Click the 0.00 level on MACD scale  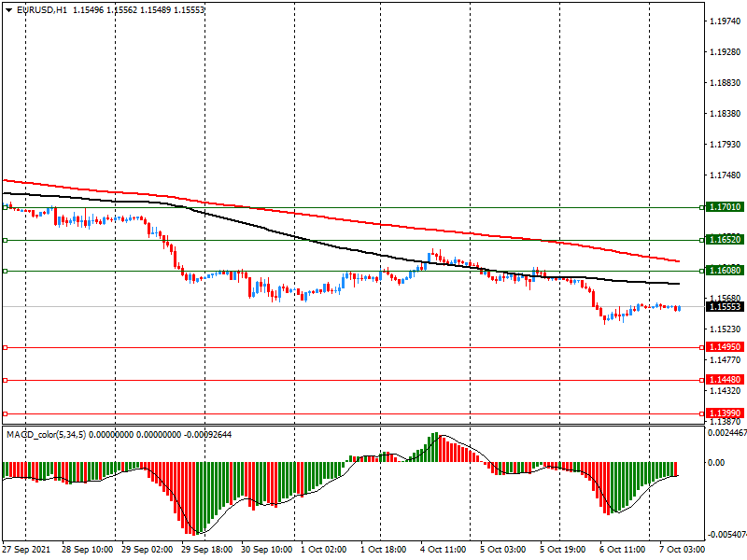[x=716, y=462]
